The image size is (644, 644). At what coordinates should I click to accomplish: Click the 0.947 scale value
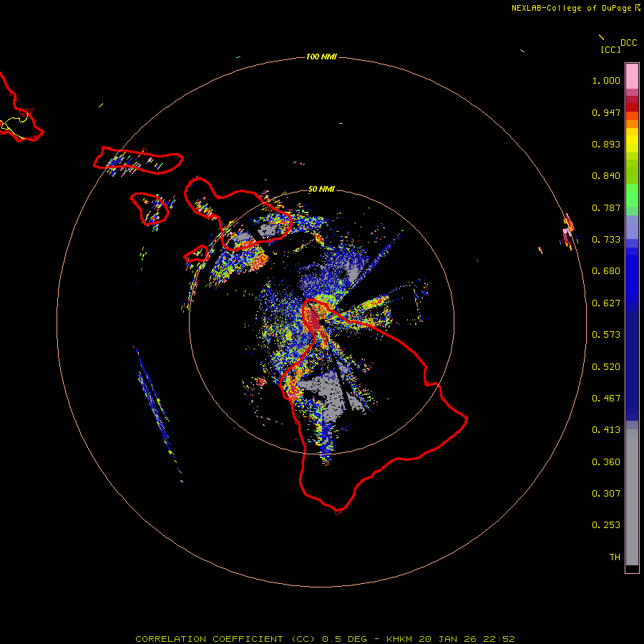(x=606, y=112)
